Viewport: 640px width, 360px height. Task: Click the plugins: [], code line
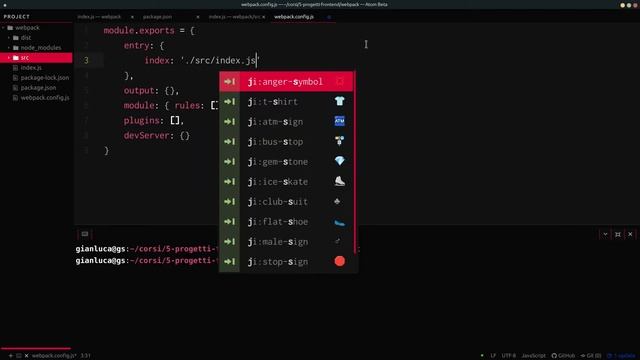point(154,120)
